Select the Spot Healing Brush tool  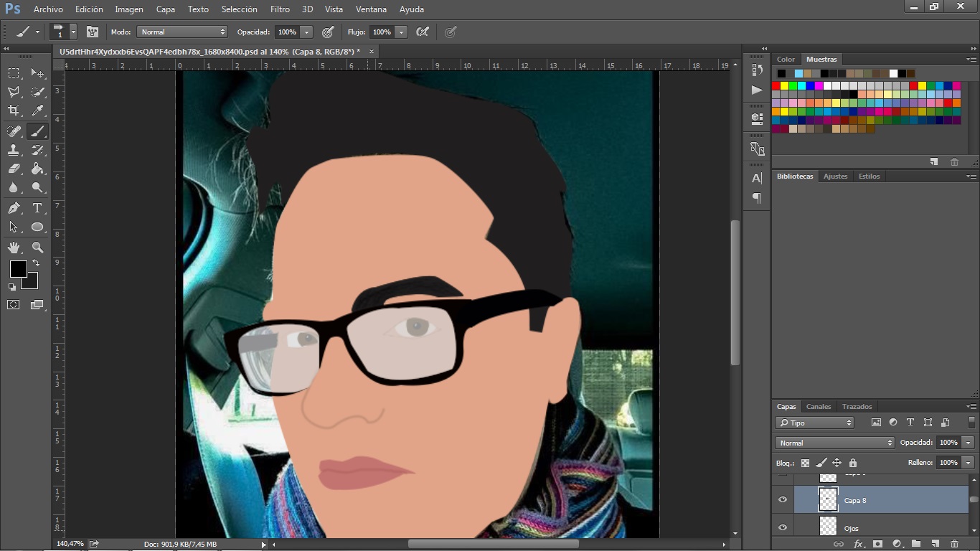(x=14, y=131)
